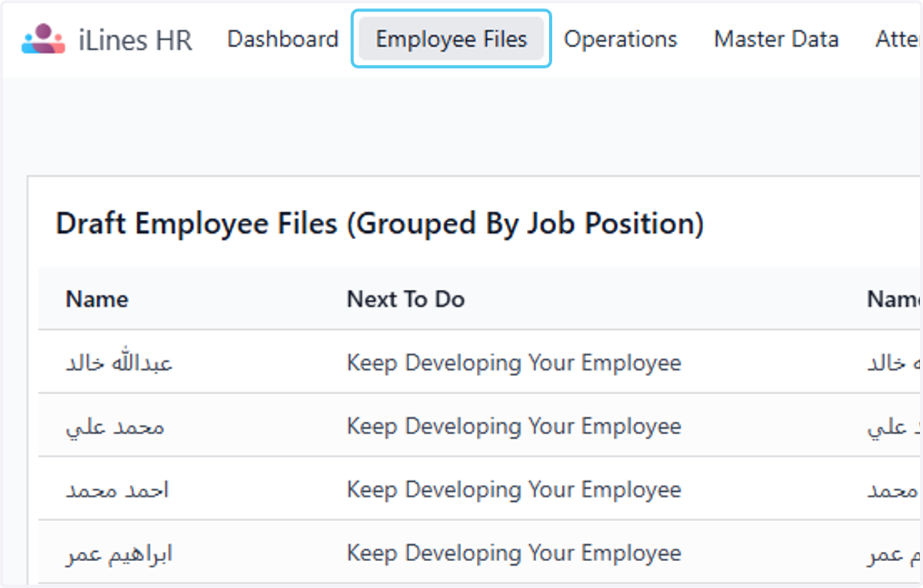Screen dimensions: 923x588
Task: Sort by the Next To Do column
Action: 405,299
